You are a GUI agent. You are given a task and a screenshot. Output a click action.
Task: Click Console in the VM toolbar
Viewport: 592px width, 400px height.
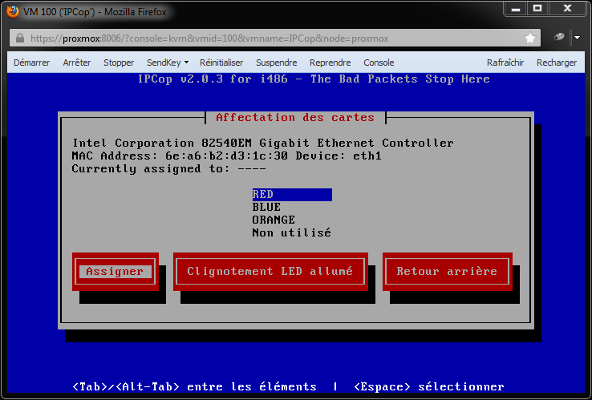tap(379, 63)
